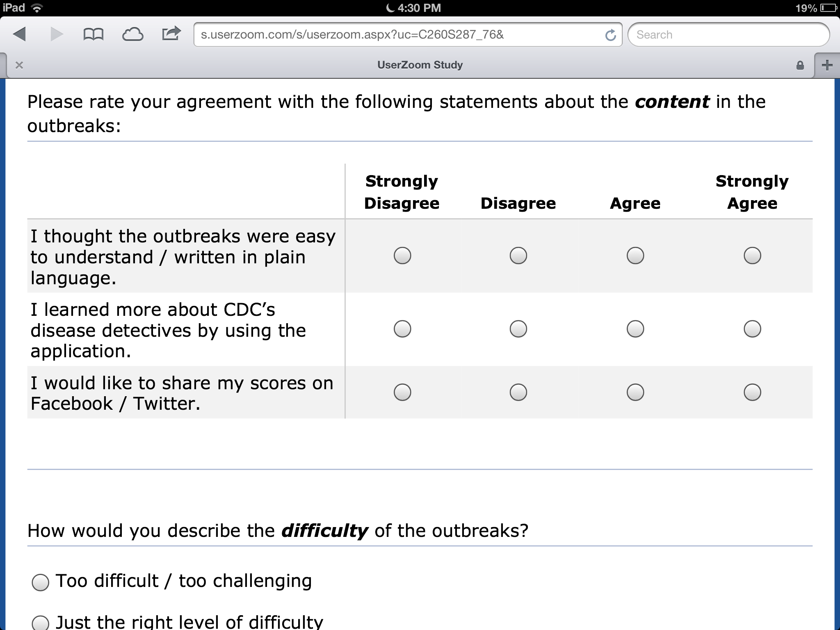Image resolution: width=840 pixels, height=630 pixels.
Task: Open iCloud tabs cloud icon
Action: 132,34
